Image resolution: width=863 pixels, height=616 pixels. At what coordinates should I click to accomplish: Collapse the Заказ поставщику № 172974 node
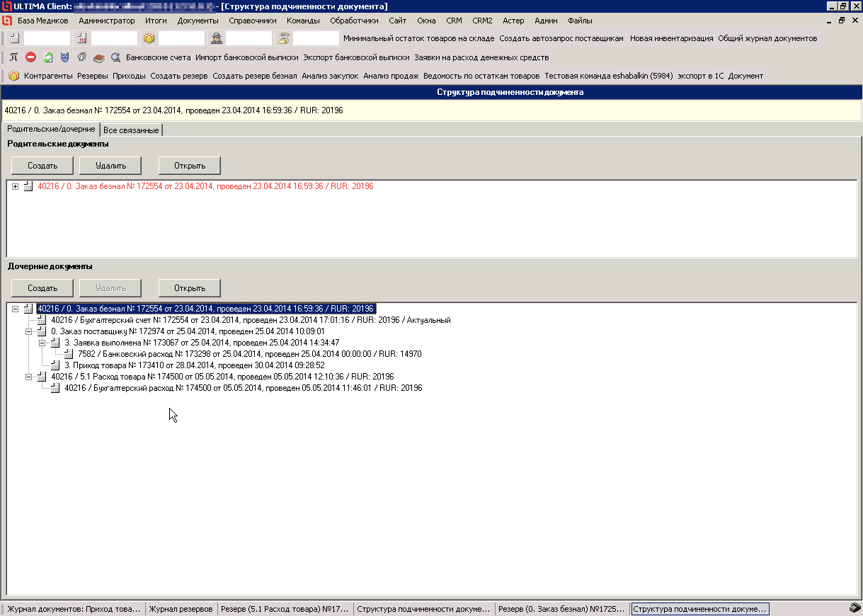coord(29,331)
